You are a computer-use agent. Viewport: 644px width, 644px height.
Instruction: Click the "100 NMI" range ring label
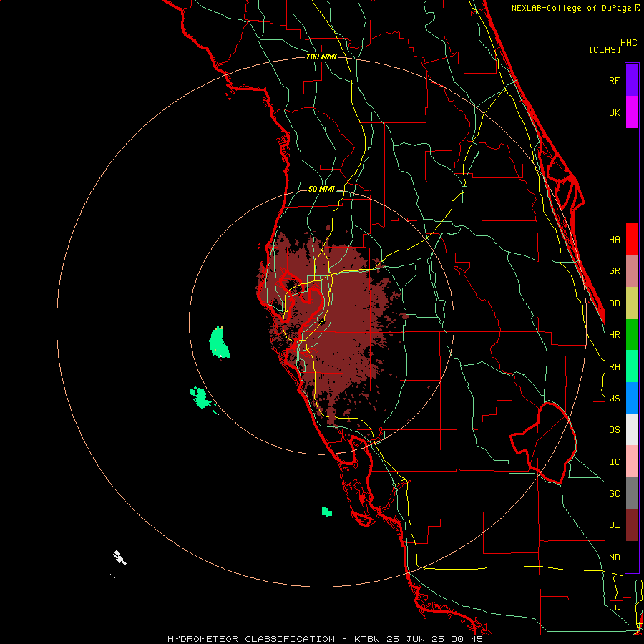click(321, 57)
